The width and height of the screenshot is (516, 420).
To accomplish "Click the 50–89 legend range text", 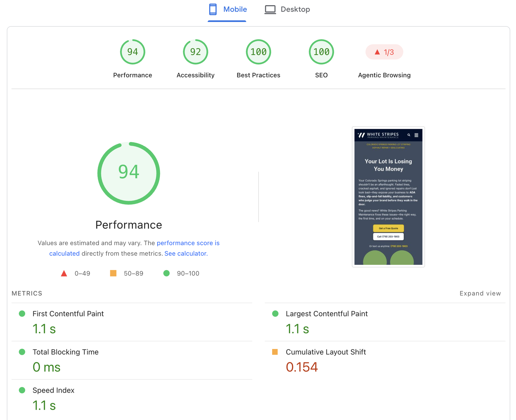I will tap(134, 274).
